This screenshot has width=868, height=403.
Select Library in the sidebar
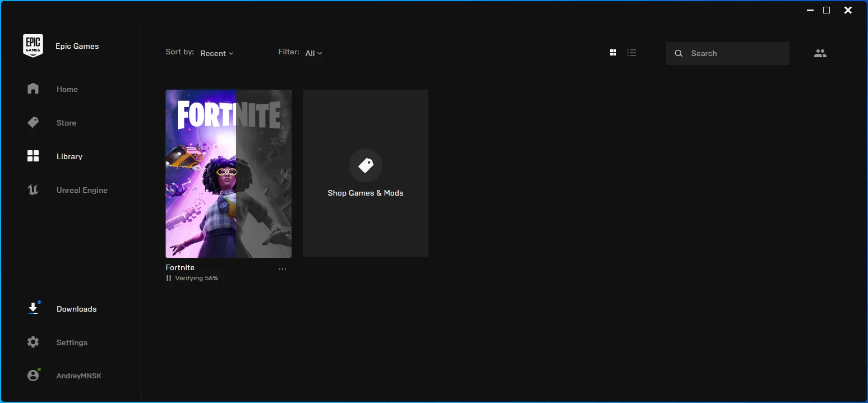(x=70, y=156)
